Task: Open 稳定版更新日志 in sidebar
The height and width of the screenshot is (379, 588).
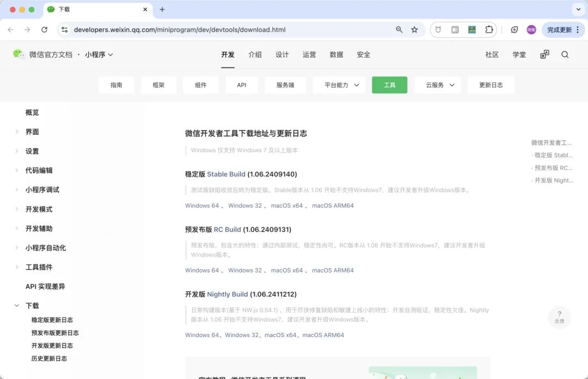Action: pyautogui.click(x=52, y=320)
